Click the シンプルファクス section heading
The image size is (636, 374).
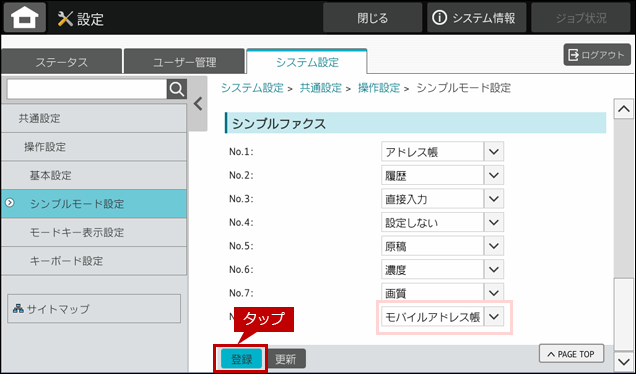tap(415, 123)
